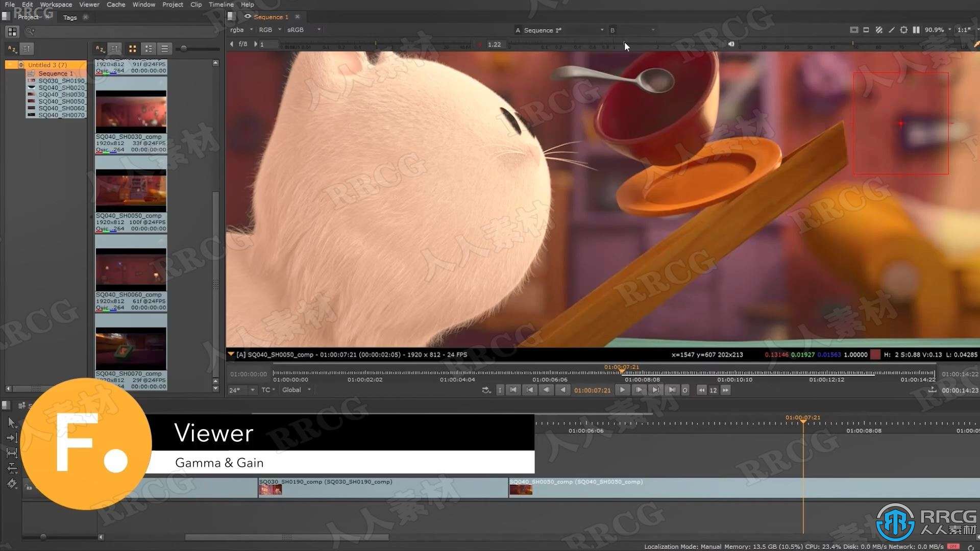The height and width of the screenshot is (551, 980).
Task: Open the rgba layer dropdown
Action: (x=241, y=30)
